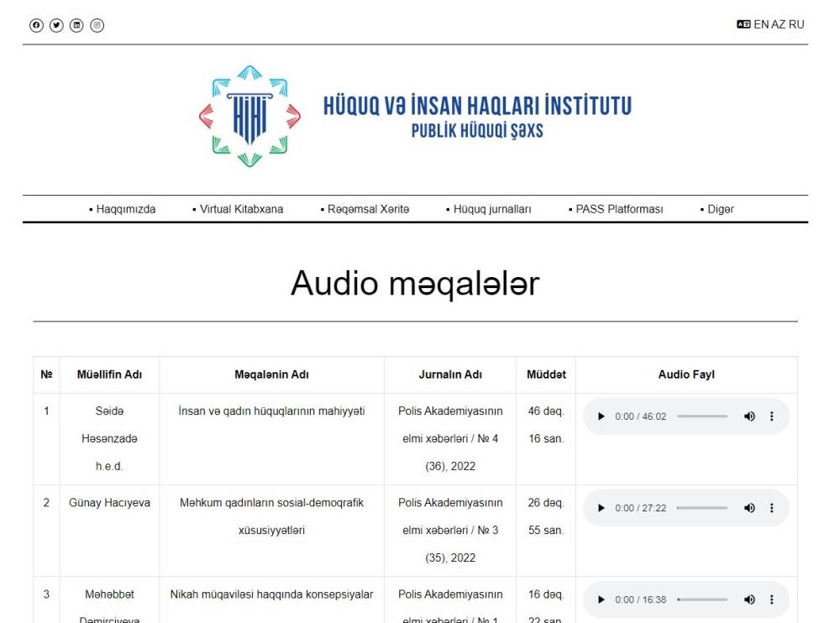Image resolution: width=840 pixels, height=623 pixels.
Task: Select article Nikah müqaviləsi haqqında konsepsiyalar
Action: tap(271, 594)
